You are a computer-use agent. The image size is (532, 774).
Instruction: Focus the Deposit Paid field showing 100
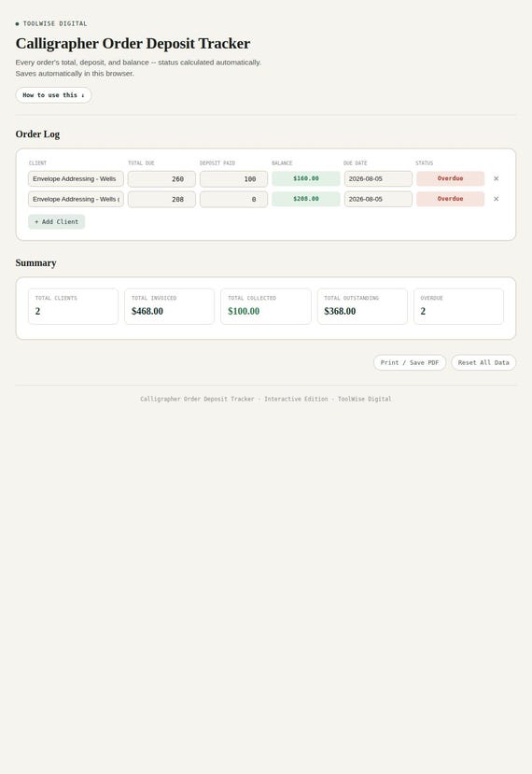[234, 178]
